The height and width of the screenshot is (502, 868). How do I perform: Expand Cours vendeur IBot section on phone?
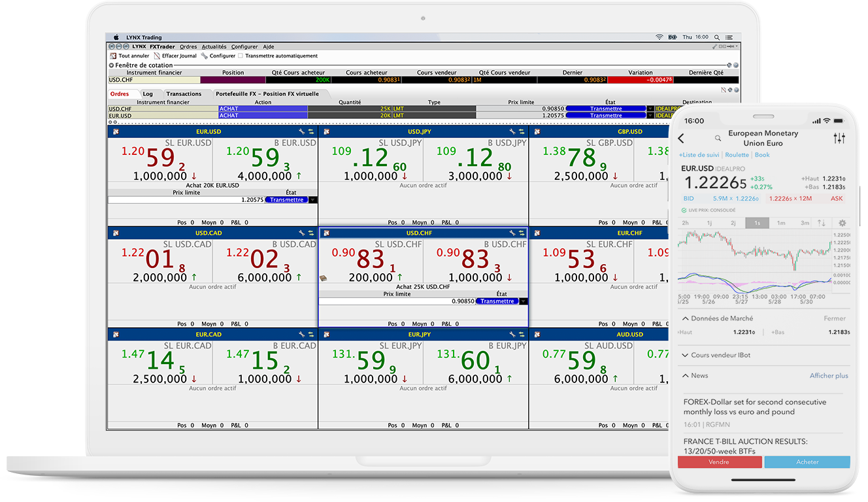685,356
